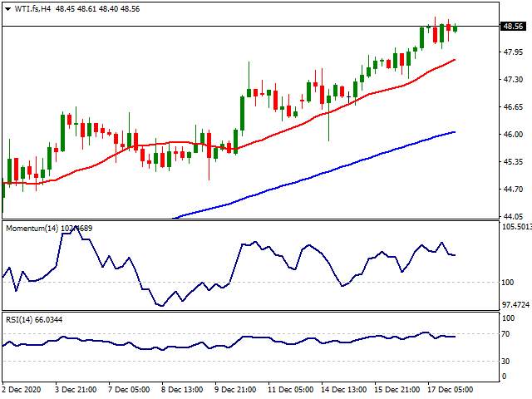Click the RSI 100 scale label
Screen dimensions: 532x399
508,318
